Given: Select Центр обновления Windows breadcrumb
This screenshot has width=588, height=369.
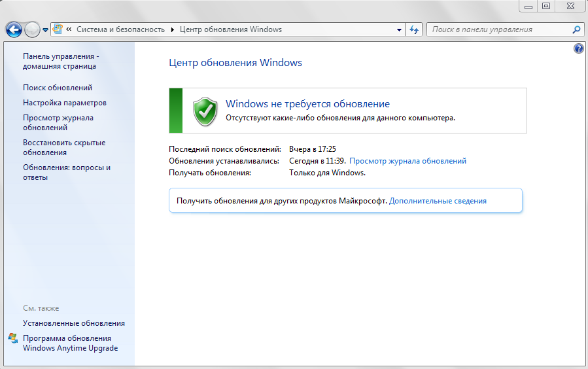Looking at the screenshot, I should 231,29.
